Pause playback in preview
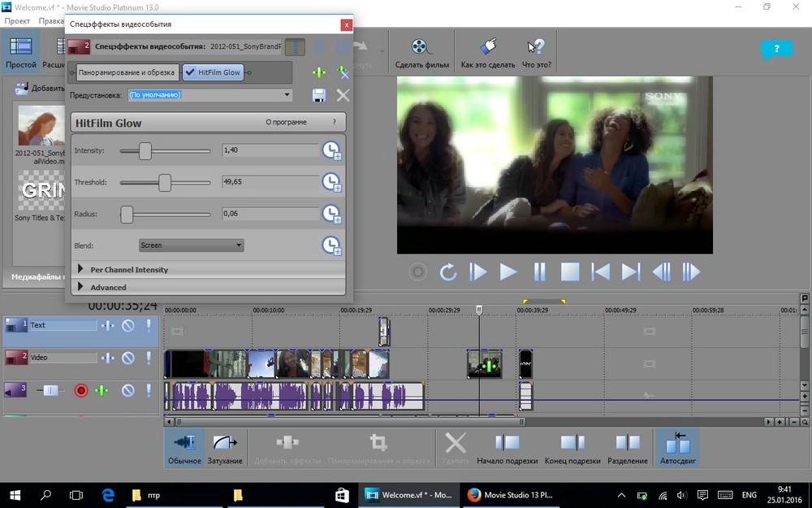Screen dimensions: 812x508 pyautogui.click(x=539, y=272)
